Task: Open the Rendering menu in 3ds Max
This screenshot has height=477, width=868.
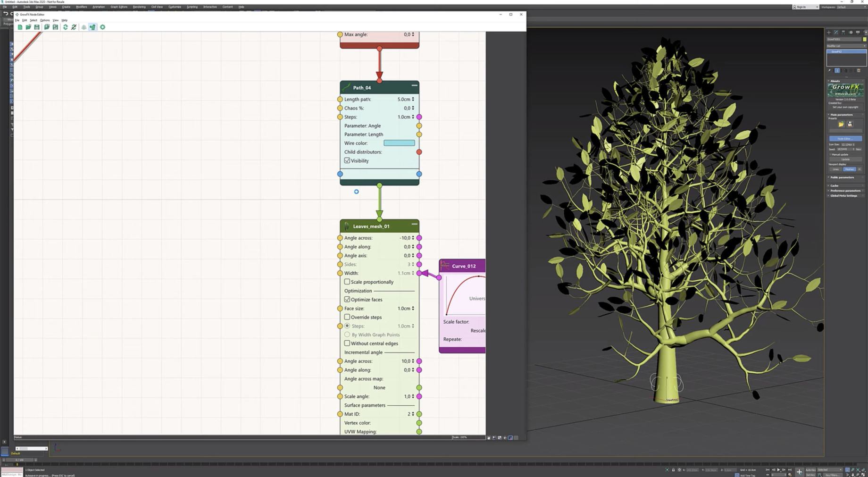Action: tap(139, 7)
